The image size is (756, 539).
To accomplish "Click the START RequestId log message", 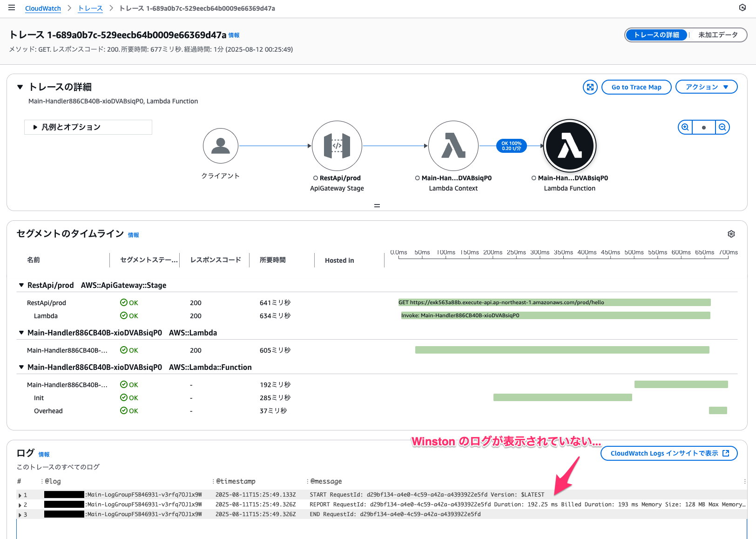I will coord(427,495).
